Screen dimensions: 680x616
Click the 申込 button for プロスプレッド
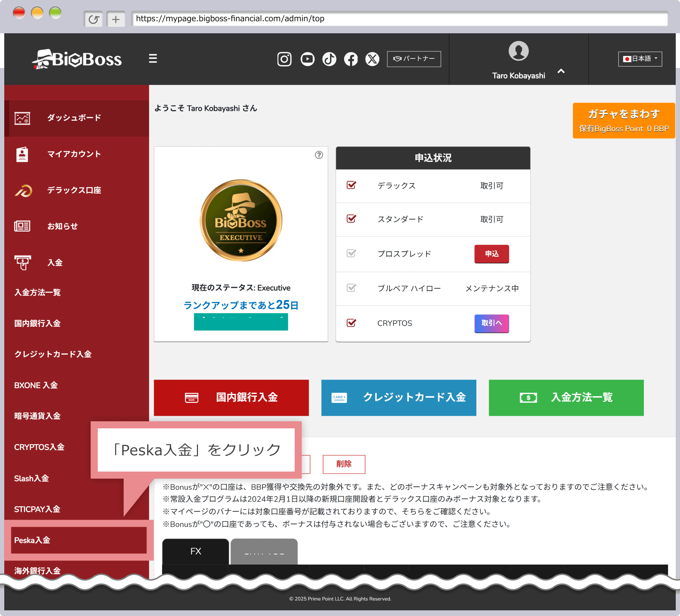pyautogui.click(x=492, y=254)
